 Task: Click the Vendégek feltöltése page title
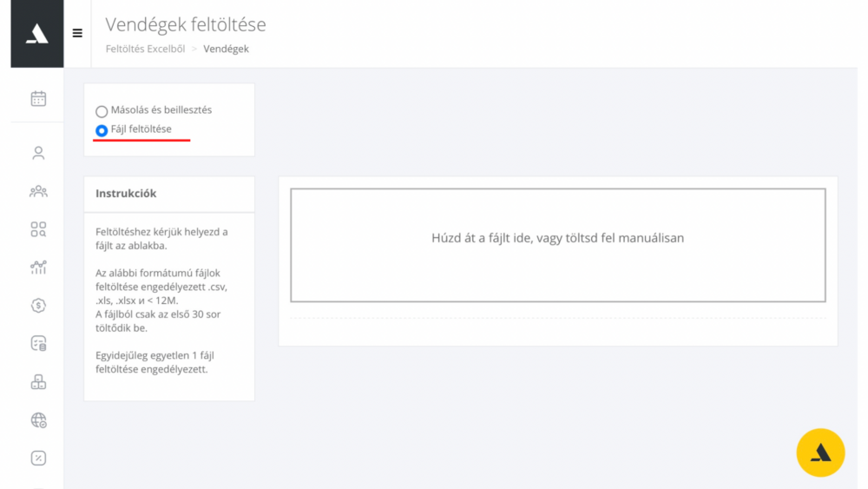186,24
